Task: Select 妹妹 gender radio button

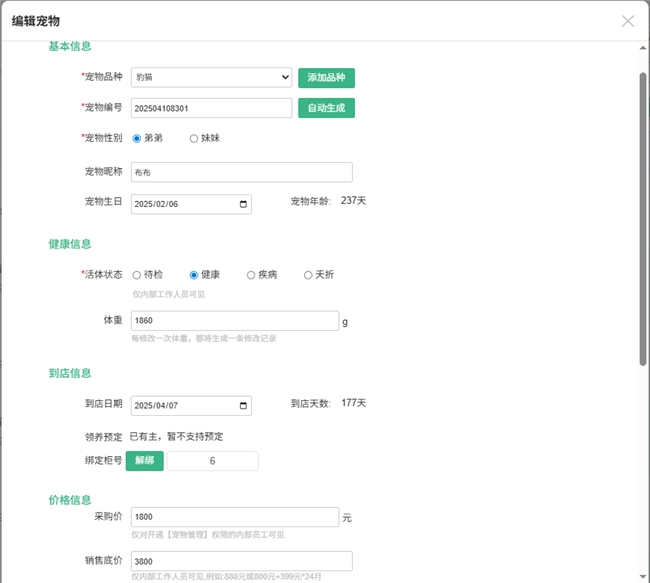Action: pyautogui.click(x=194, y=138)
